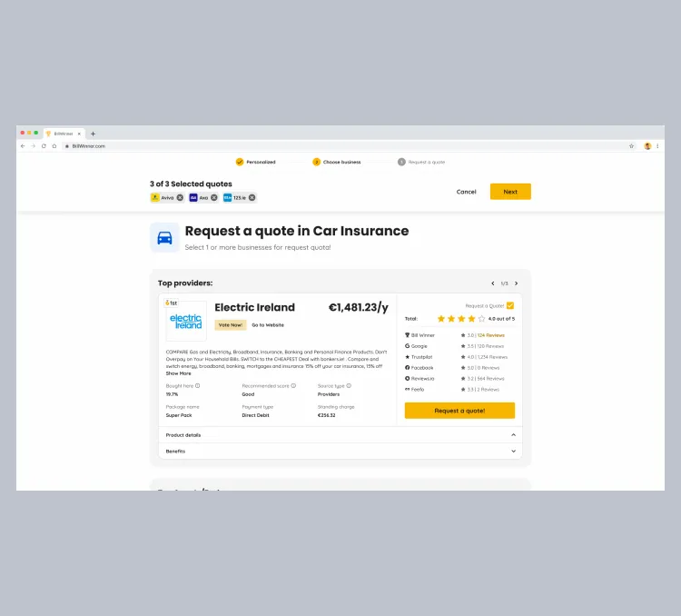
Task: Click info icon next to Bought here
Action: 198,385
